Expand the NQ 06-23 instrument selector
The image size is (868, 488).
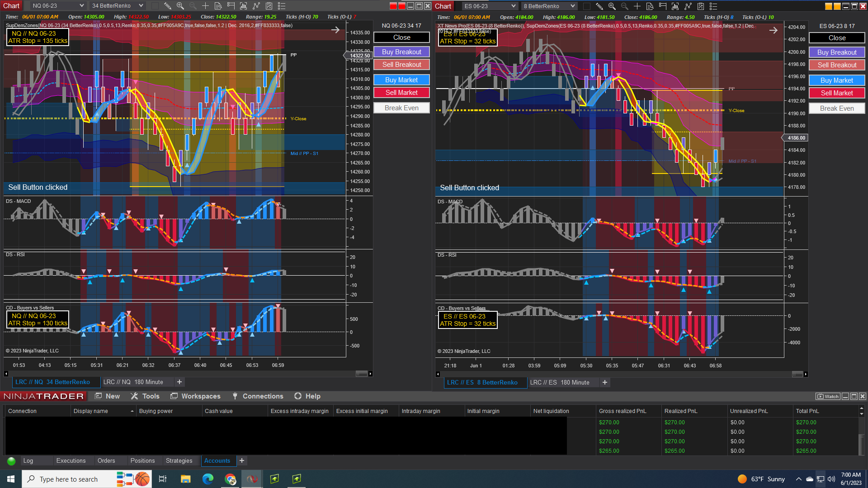pos(82,6)
